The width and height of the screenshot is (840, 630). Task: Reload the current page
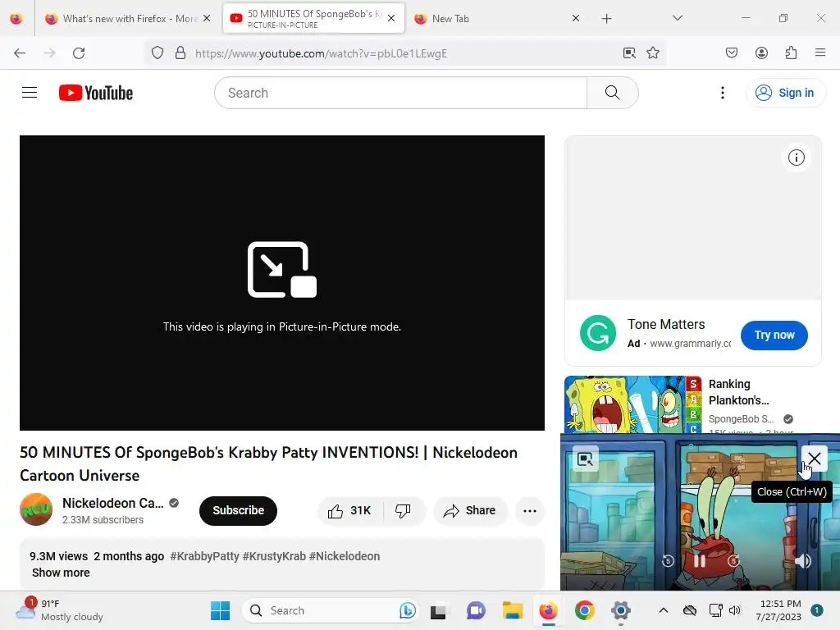pos(79,53)
